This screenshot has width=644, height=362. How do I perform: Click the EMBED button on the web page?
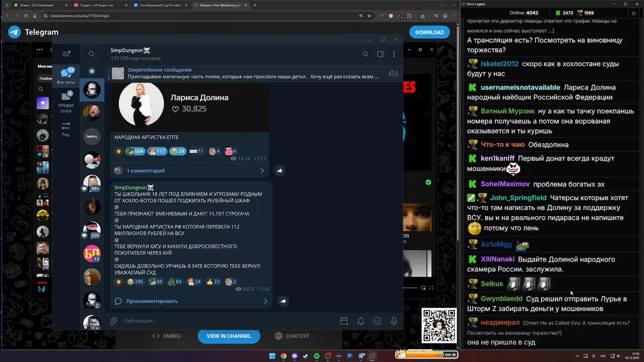pyautogui.click(x=166, y=336)
